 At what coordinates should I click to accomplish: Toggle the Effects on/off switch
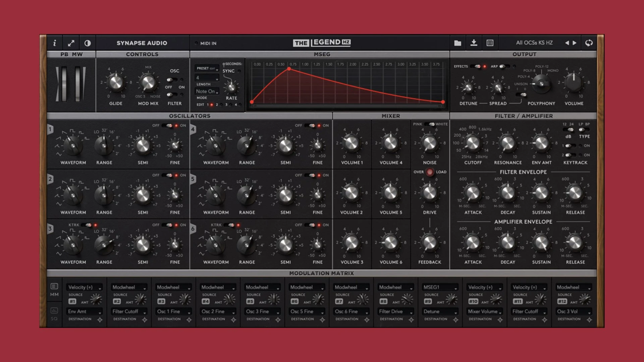click(475, 66)
